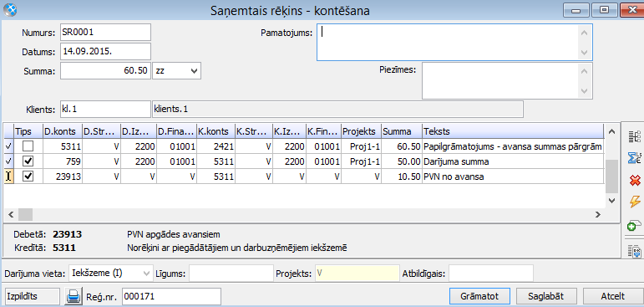644x307 pixels.
Task: Click the Klients code field kl.1
Action: (x=105, y=110)
